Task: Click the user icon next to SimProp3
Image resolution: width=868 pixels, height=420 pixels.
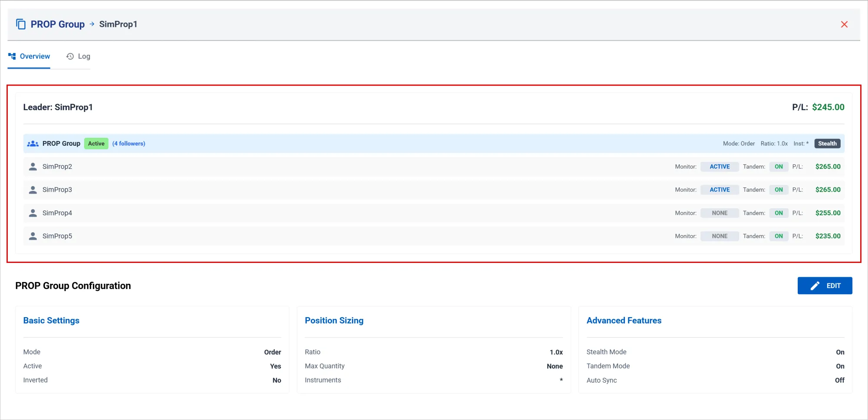Action: click(x=33, y=190)
